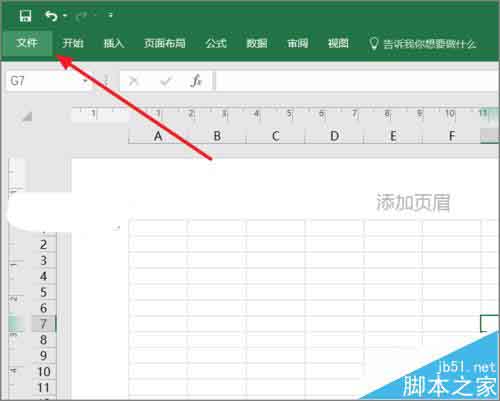
Task: Open Customize Quick Access Toolbar dropdown
Action: point(110,15)
